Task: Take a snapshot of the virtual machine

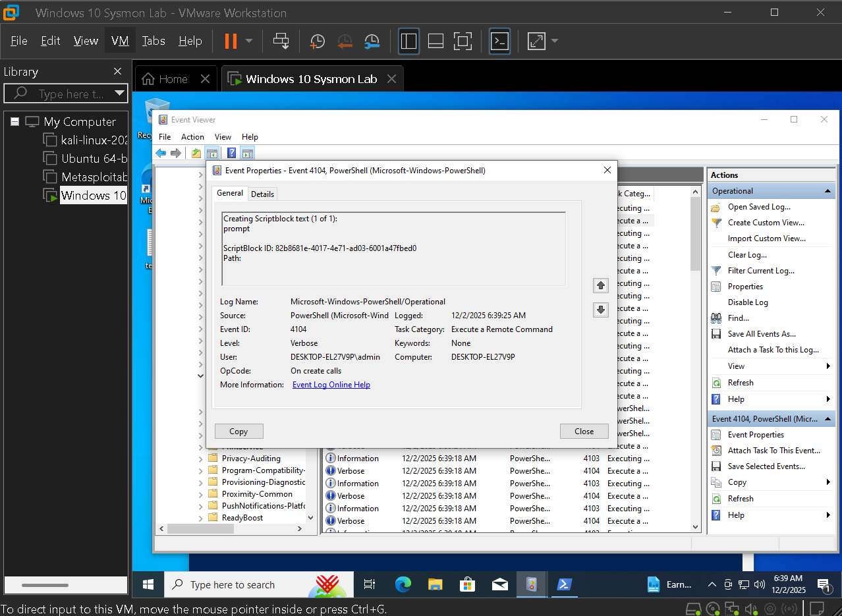Action: (317, 41)
